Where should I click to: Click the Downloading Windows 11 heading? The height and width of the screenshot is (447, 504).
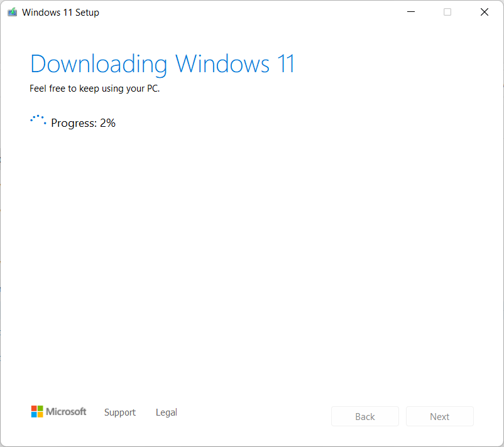(162, 63)
